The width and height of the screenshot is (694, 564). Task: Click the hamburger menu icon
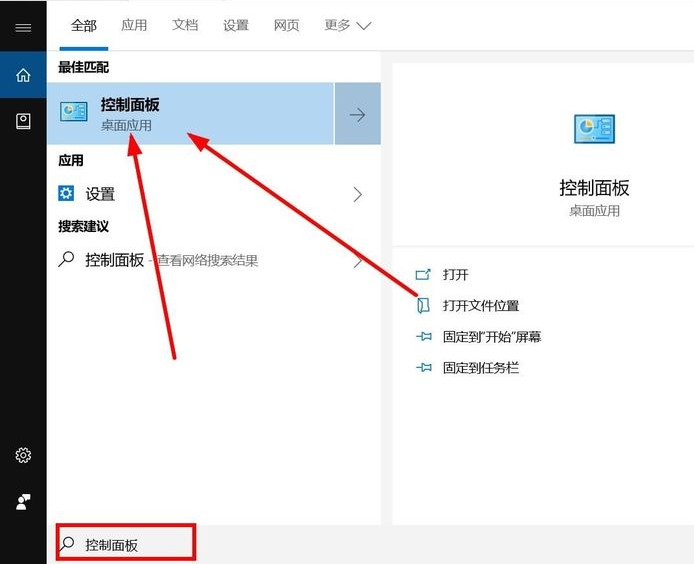(23, 27)
